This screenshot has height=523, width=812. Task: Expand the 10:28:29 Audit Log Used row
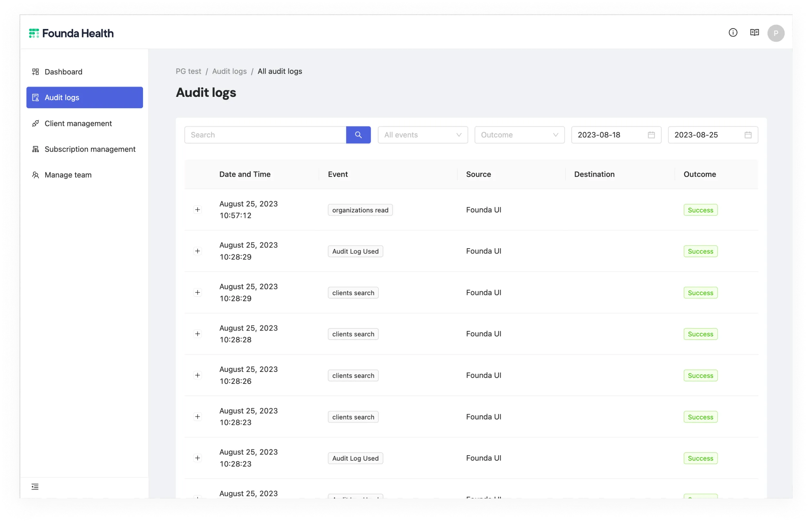click(x=197, y=251)
